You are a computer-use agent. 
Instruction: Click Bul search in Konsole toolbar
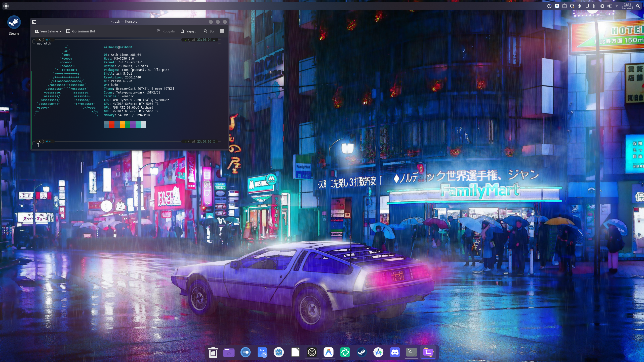pos(209,31)
